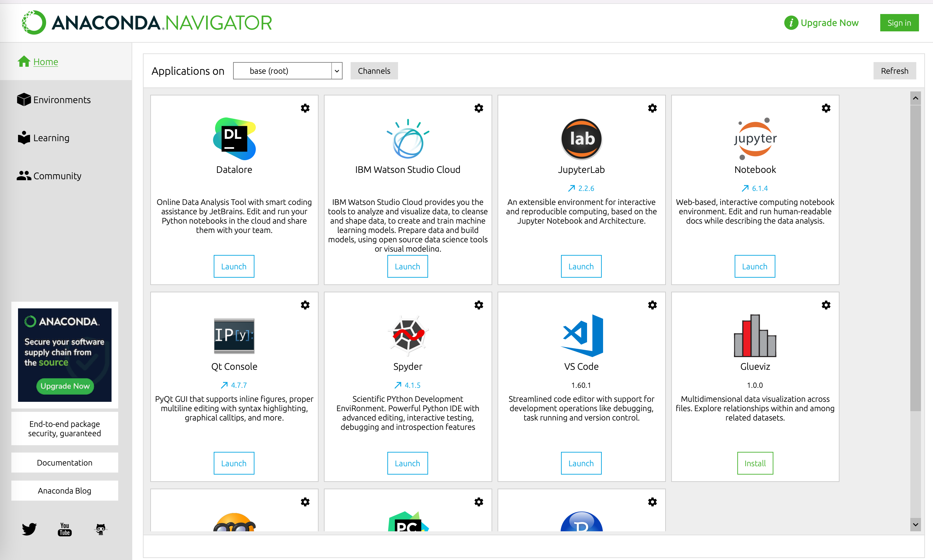Launch the Qt Console
The image size is (933, 560).
point(233,462)
